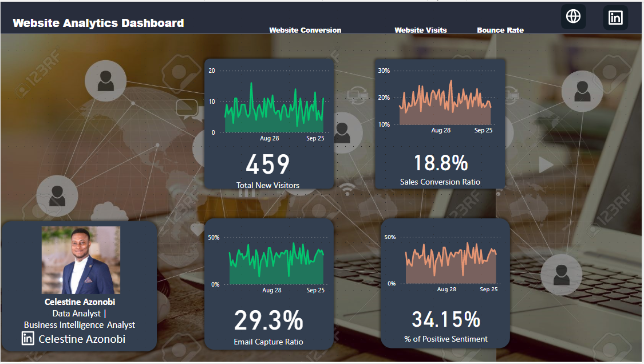
Task: Open the globe website link icon
Action: [573, 17]
